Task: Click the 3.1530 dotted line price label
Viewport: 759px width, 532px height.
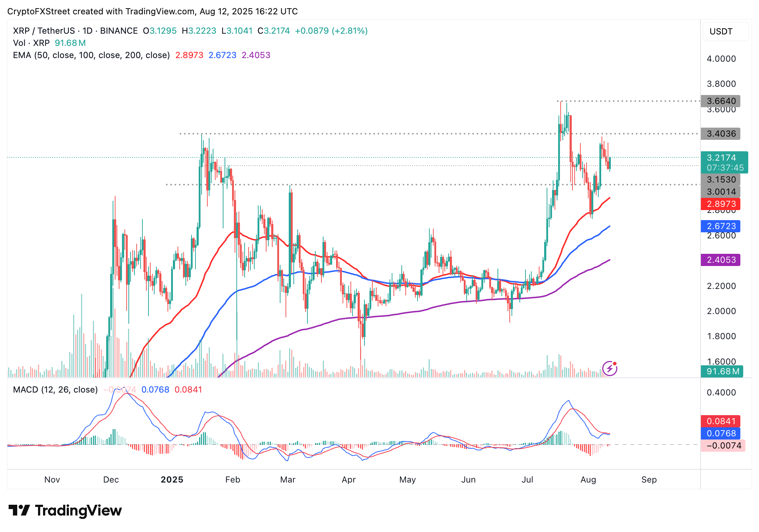Action: pyautogui.click(x=721, y=180)
